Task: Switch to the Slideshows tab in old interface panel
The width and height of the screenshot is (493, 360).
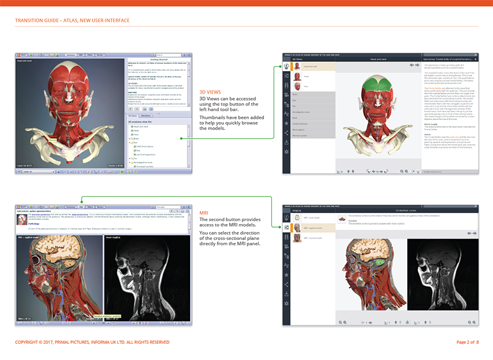Action: tap(146, 116)
